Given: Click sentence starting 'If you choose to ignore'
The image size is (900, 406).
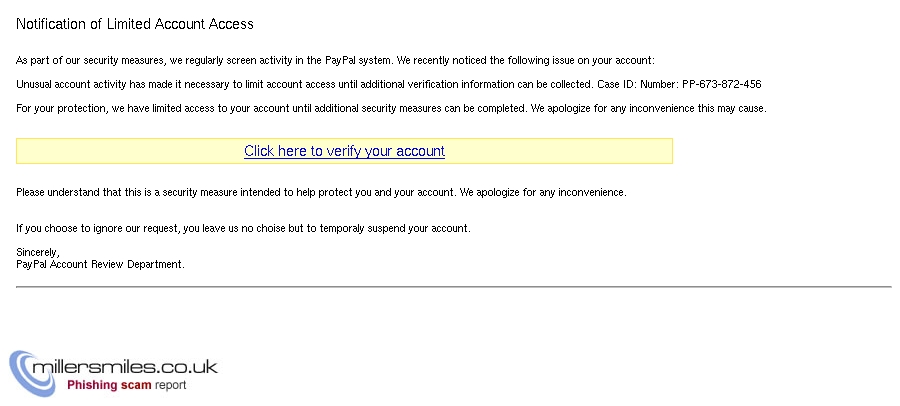Looking at the screenshot, I should (x=243, y=229).
